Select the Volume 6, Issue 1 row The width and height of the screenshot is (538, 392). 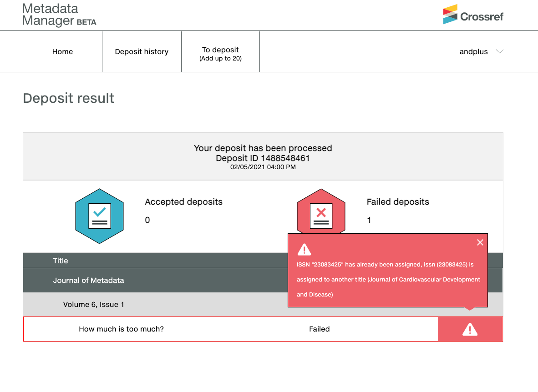94,304
